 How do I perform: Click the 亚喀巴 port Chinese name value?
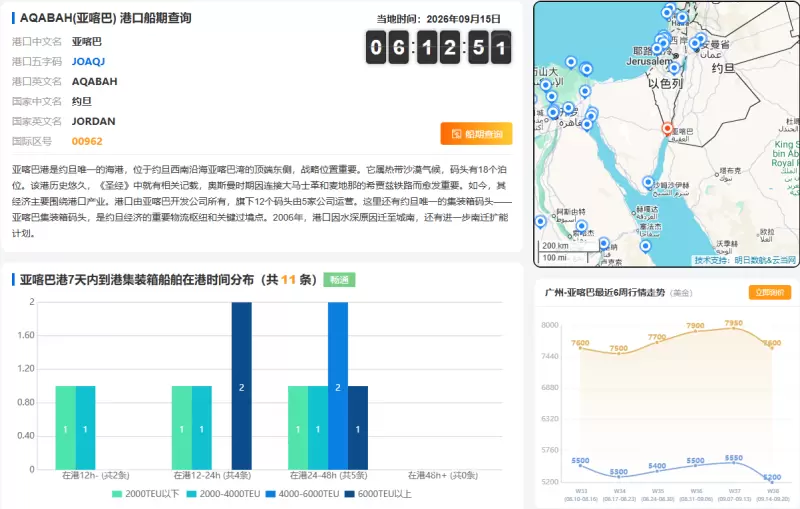pyautogui.click(x=87, y=41)
